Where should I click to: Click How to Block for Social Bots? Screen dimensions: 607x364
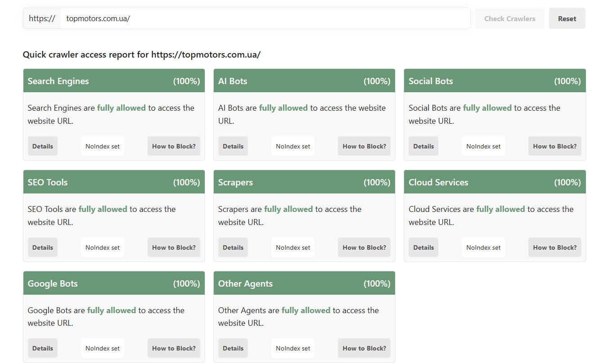(x=554, y=146)
